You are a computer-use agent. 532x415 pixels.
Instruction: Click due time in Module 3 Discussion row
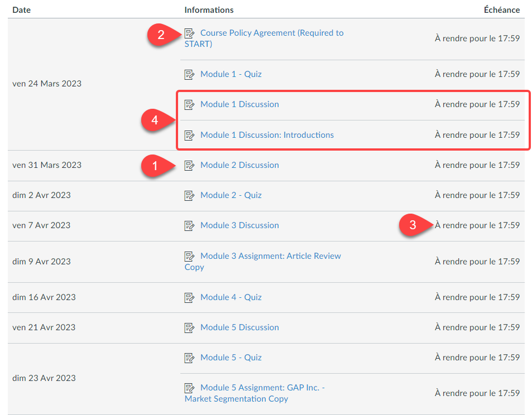[477, 225]
